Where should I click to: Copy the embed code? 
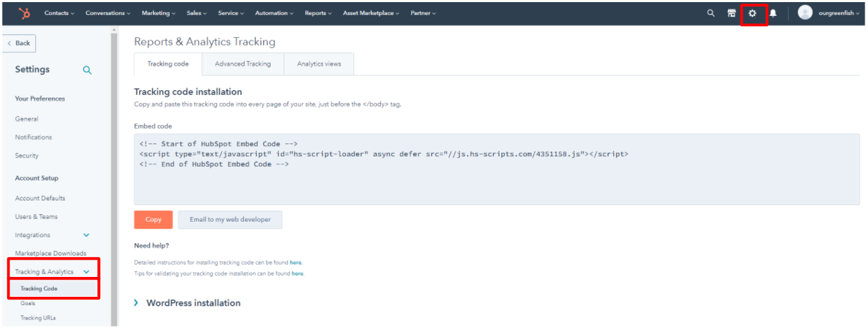coord(154,220)
